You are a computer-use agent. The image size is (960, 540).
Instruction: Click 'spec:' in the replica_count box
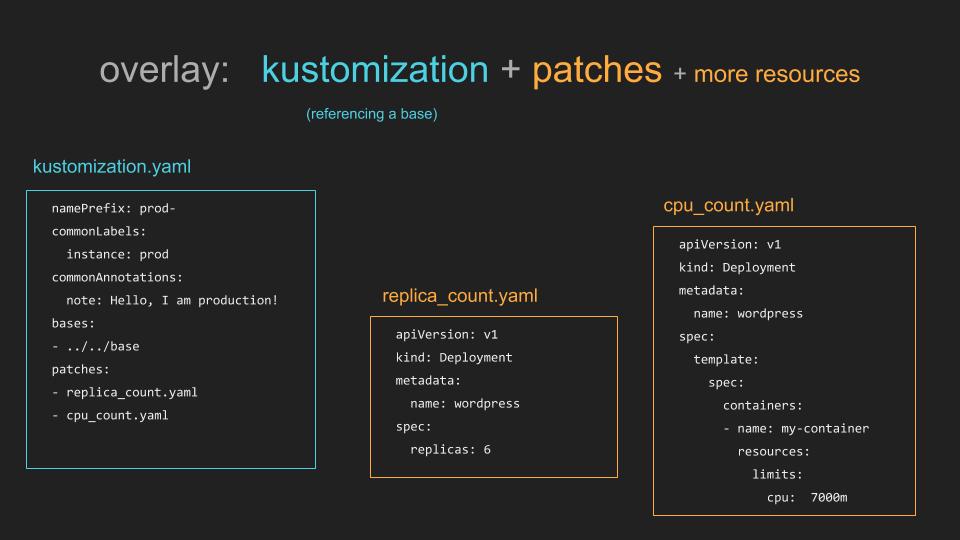click(413, 427)
